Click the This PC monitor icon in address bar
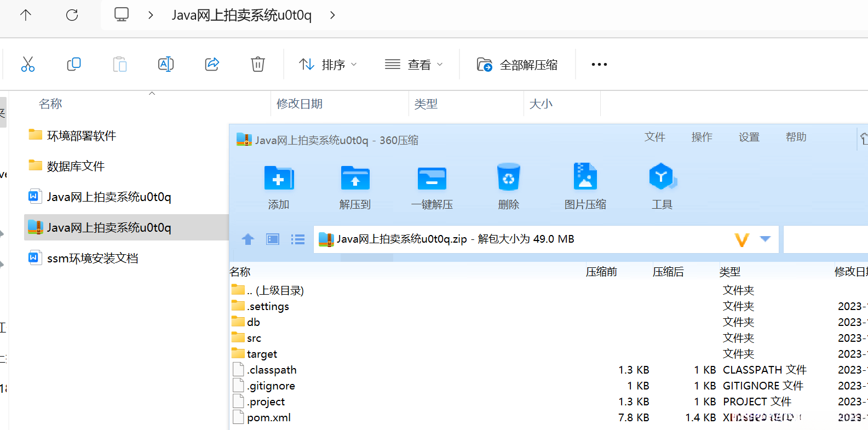Viewport: 868px width, 430px height. [122, 15]
